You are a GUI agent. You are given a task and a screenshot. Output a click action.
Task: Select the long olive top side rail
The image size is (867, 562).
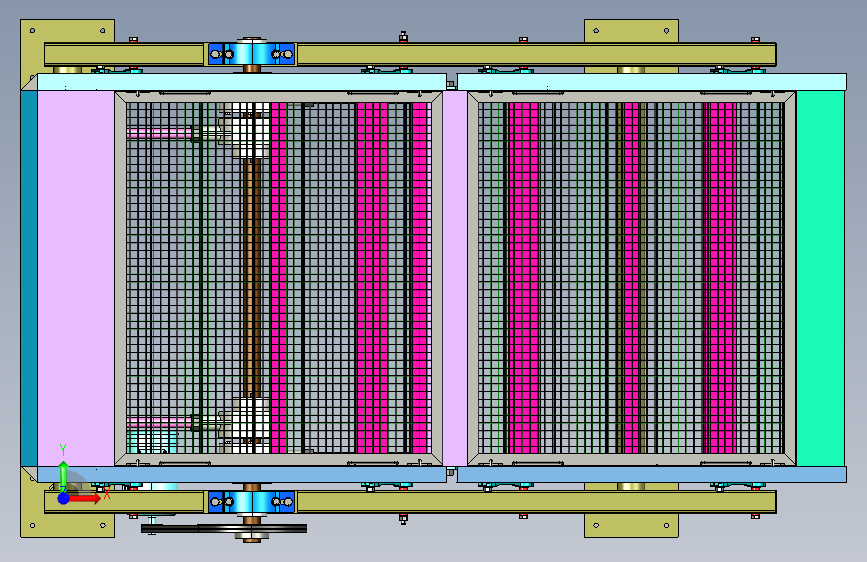point(535,55)
